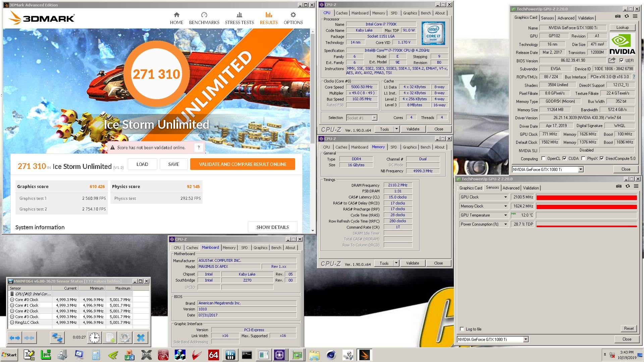Click HWiNFO expand columns arrows button
The width and height of the screenshot is (644, 362).
[15, 338]
